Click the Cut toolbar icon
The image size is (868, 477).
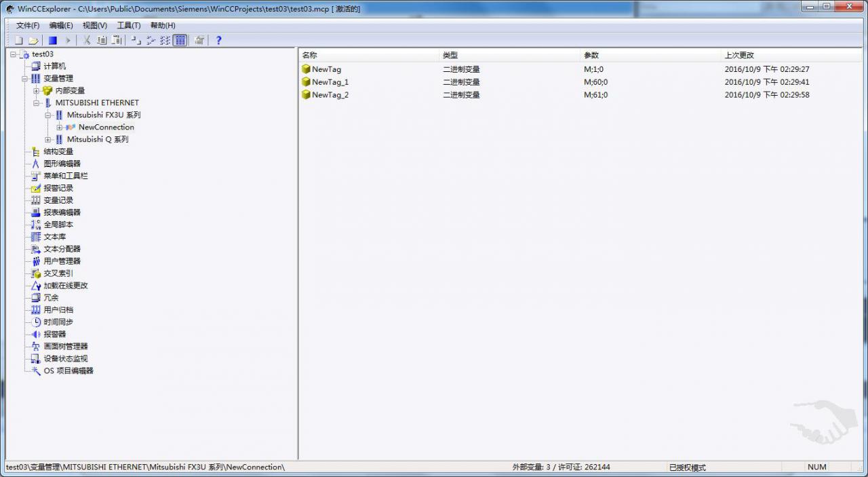click(x=87, y=40)
